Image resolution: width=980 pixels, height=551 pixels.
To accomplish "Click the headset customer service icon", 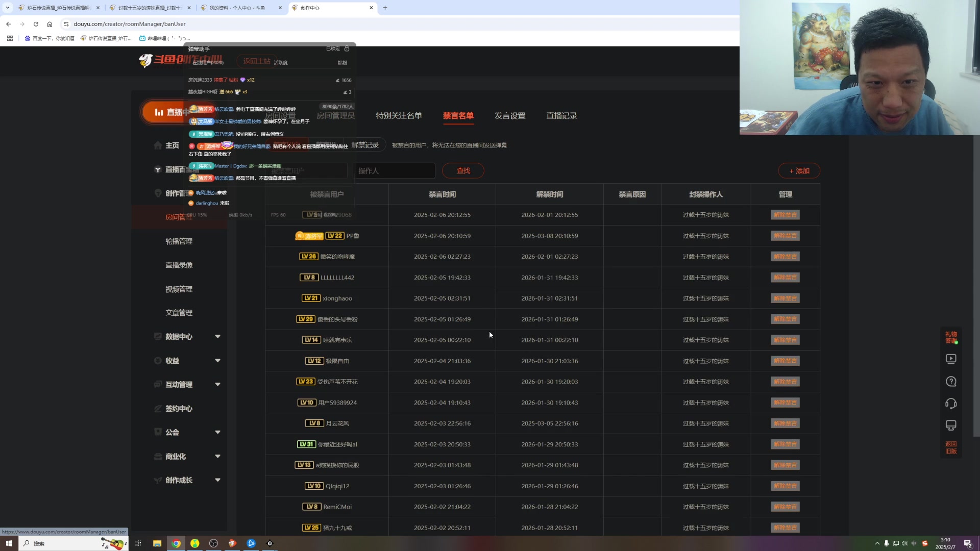I will click(x=951, y=404).
